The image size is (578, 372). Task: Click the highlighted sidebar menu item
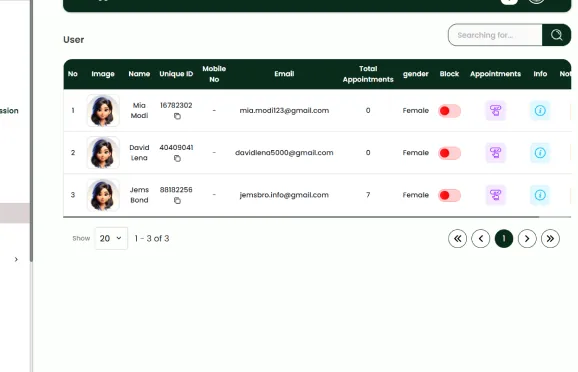coord(15,213)
